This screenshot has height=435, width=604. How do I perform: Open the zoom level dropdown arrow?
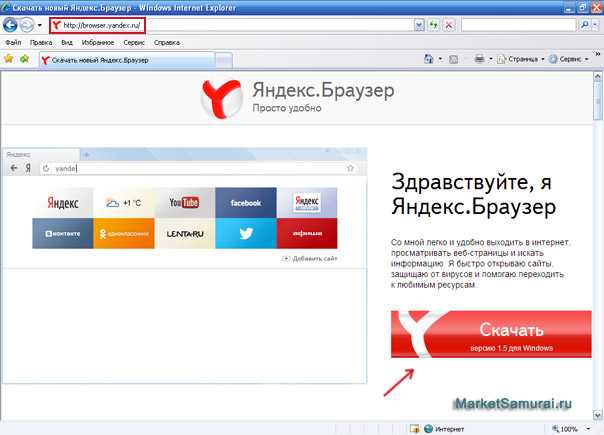click(x=588, y=429)
